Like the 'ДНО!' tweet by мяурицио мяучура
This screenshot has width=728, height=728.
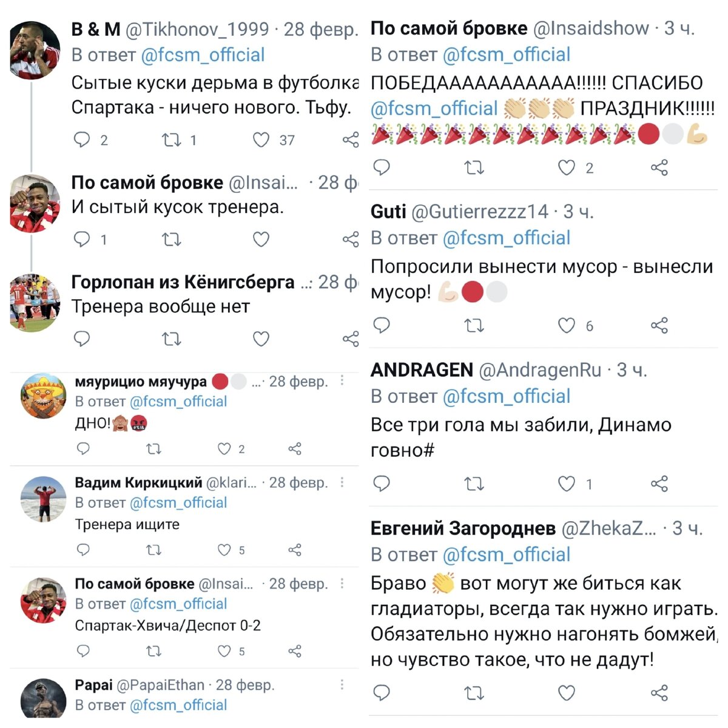pos(224,448)
